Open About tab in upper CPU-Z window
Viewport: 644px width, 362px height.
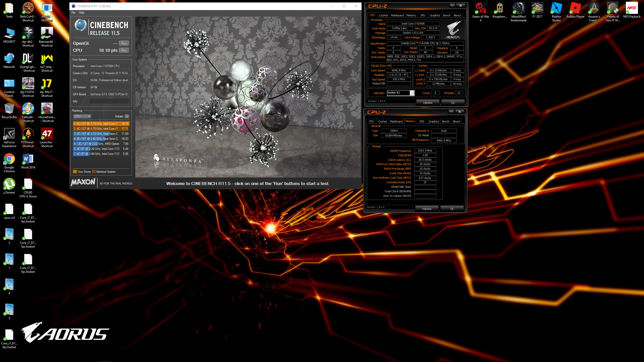[457, 15]
